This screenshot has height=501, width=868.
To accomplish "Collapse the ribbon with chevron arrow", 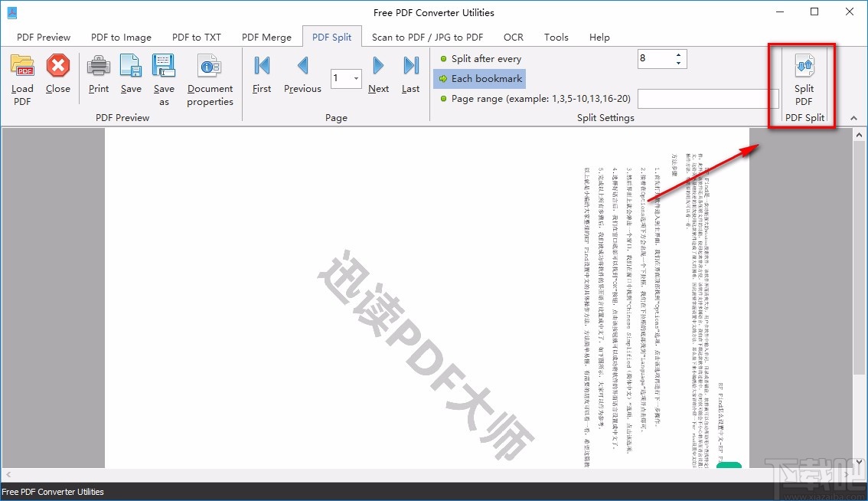I will coord(853,118).
